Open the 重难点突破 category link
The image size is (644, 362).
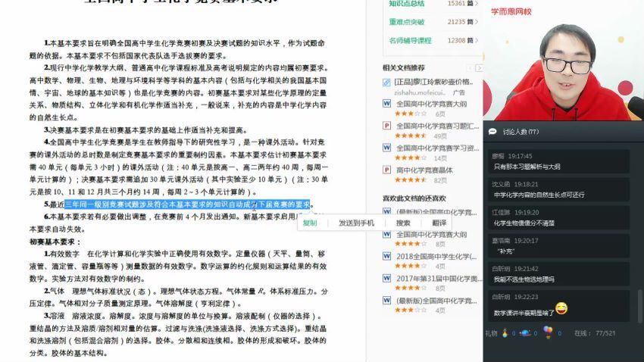407,22
